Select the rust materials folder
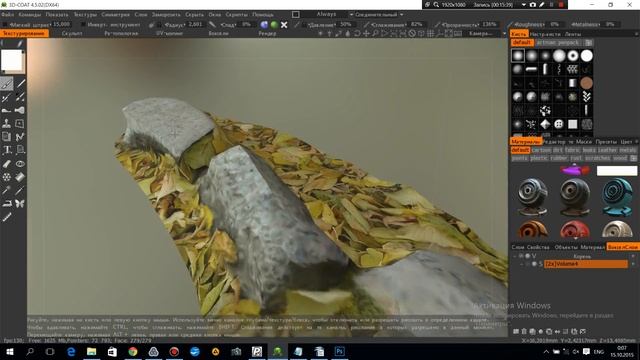 coord(576,158)
